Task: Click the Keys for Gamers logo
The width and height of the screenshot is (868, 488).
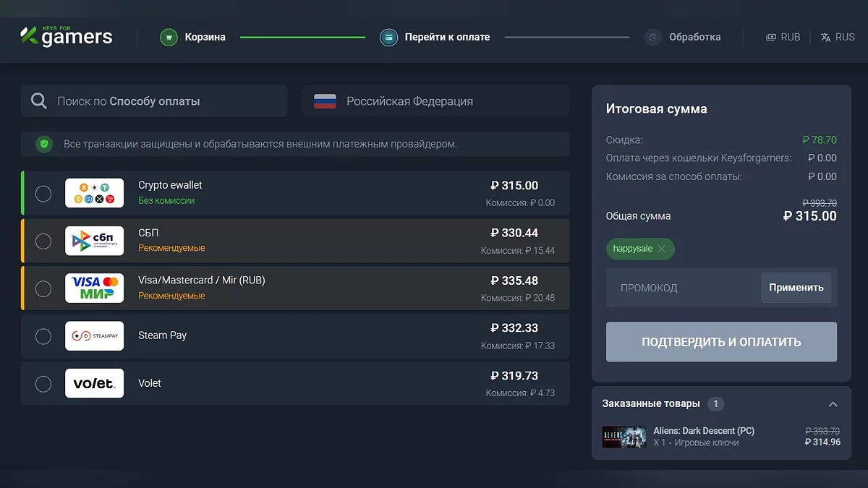Action: (x=67, y=36)
